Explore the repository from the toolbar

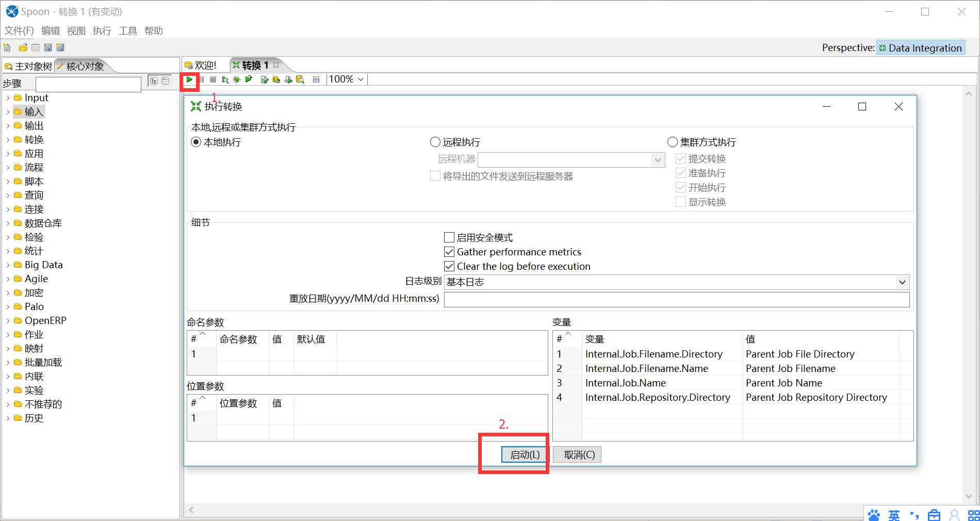(x=35, y=47)
